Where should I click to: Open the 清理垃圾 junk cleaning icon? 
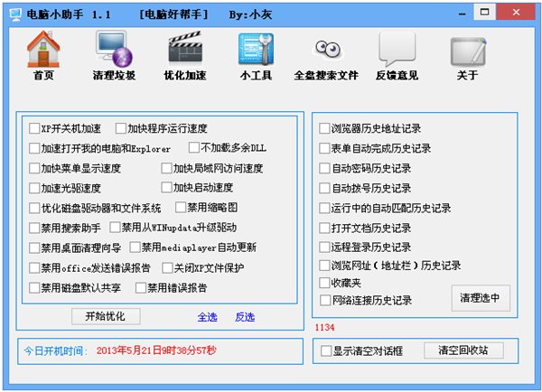pyautogui.click(x=114, y=49)
